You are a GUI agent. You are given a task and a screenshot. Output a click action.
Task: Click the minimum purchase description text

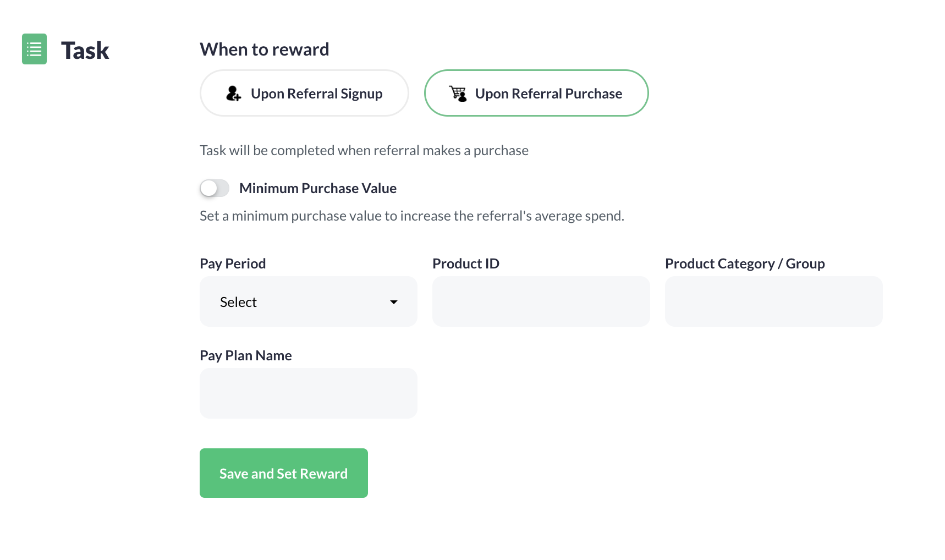pyautogui.click(x=412, y=216)
